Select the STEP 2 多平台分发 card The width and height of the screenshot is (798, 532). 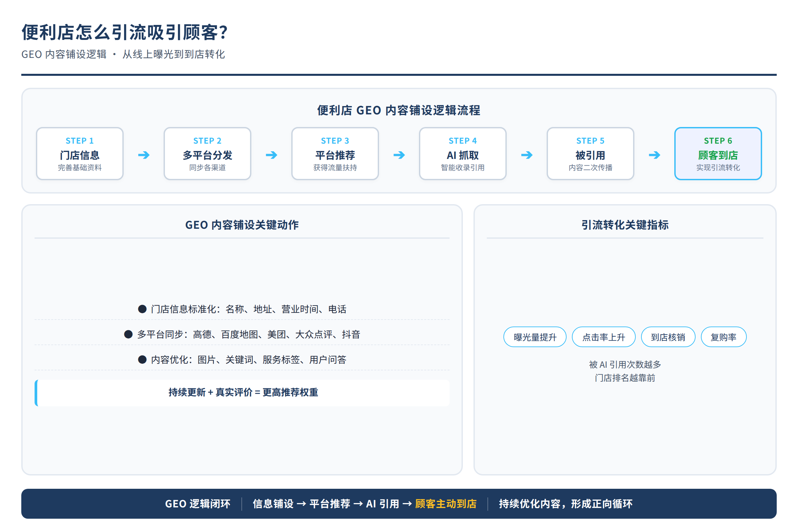click(x=207, y=154)
